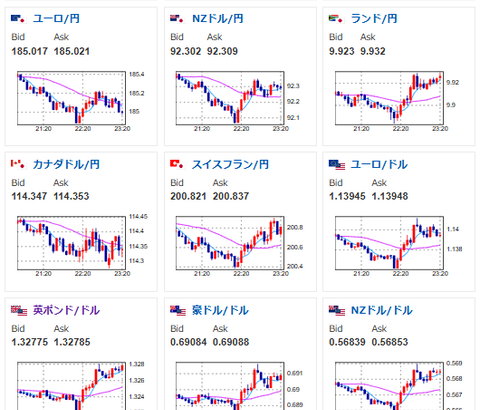Click the Australian dollar/Dollar flag icon
This screenshot has width=480, height=410.
[178, 311]
